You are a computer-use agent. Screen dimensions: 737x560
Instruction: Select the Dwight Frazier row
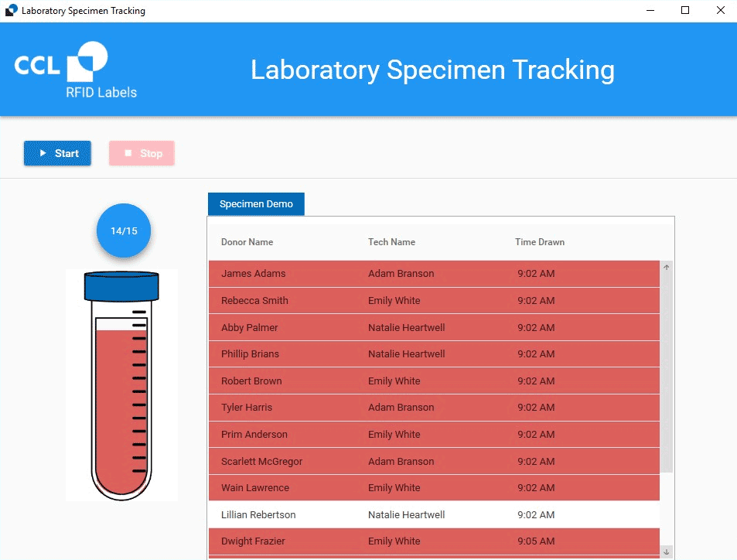433,541
